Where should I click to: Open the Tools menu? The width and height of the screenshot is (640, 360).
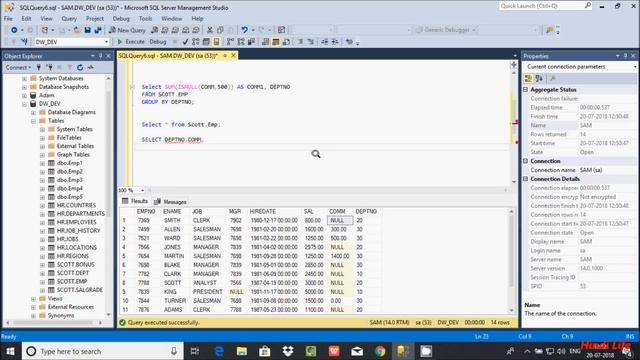tap(145, 18)
